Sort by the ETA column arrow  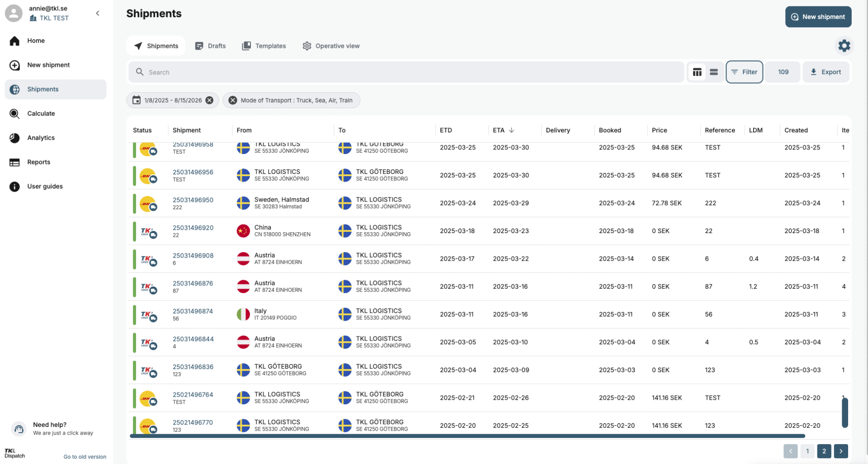[x=511, y=130]
